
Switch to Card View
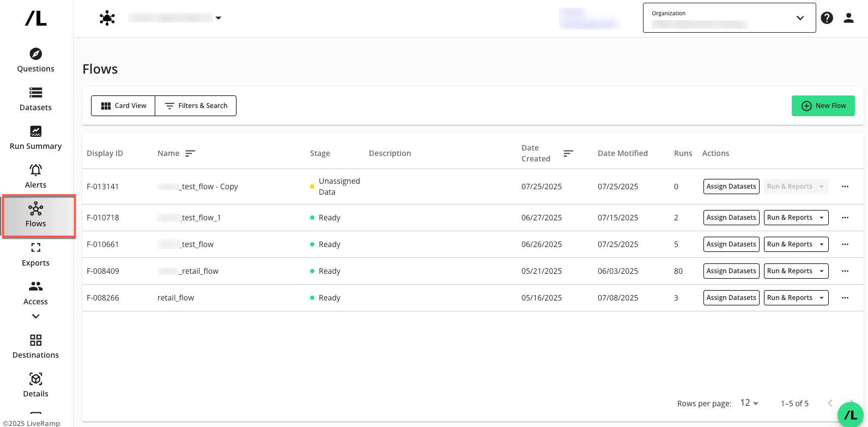pos(124,106)
